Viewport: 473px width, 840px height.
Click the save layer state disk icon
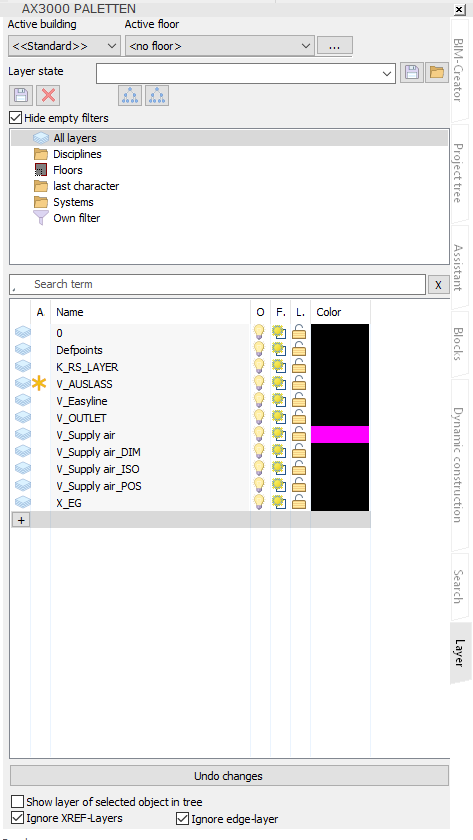pos(411,73)
